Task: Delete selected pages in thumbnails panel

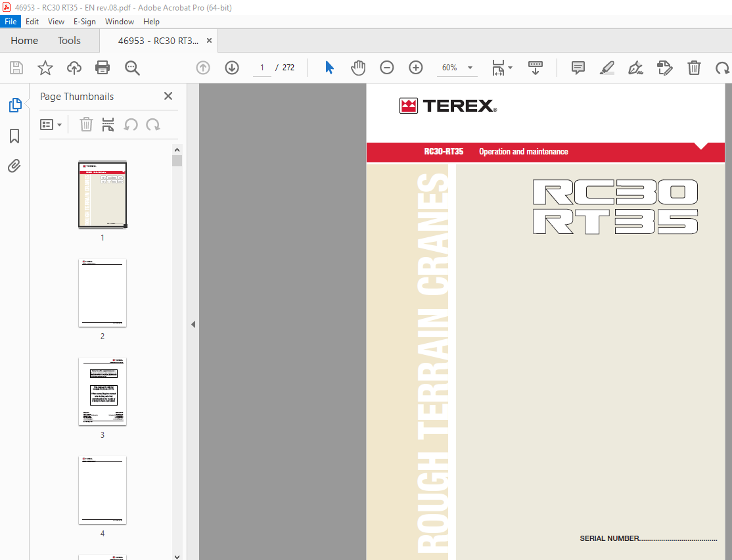Action: coord(86,125)
